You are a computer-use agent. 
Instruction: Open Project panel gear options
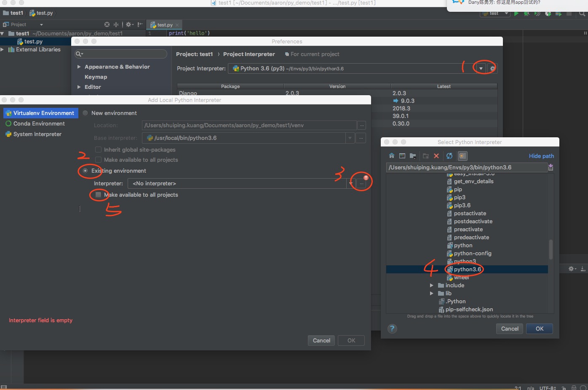click(x=129, y=24)
